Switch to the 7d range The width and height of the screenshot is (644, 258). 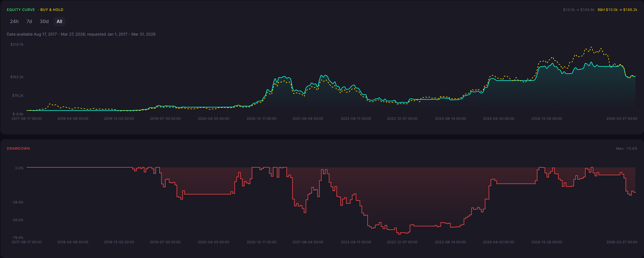coord(29,21)
